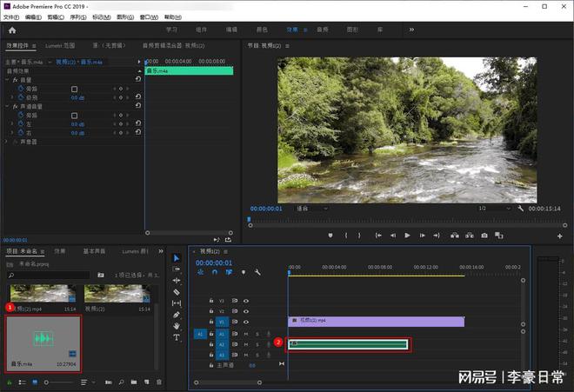The height and width of the screenshot is (392, 574).
Task: Switch to the 颜色 workspace tab
Action: [x=262, y=30]
